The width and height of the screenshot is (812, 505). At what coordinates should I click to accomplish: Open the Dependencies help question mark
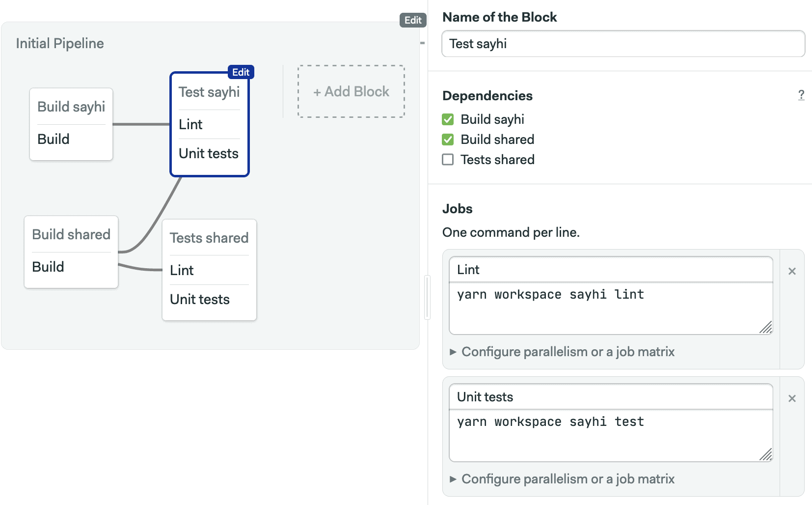pyautogui.click(x=801, y=95)
